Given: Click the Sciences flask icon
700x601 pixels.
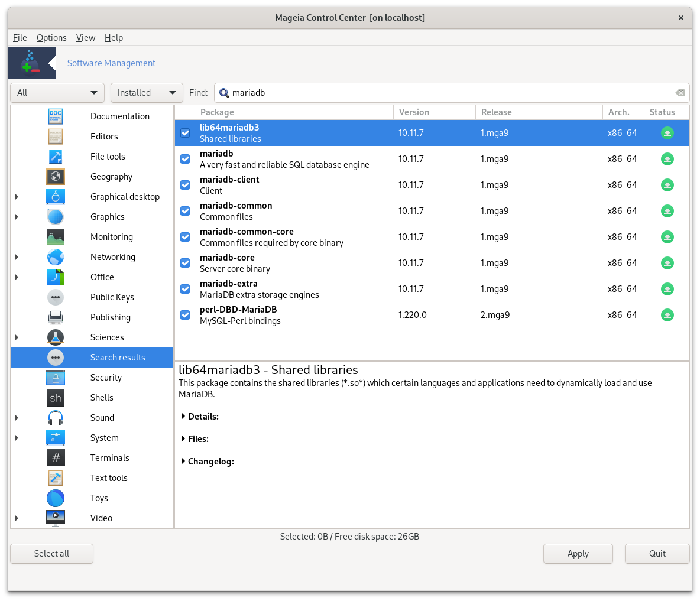Looking at the screenshot, I should pyautogui.click(x=56, y=337).
